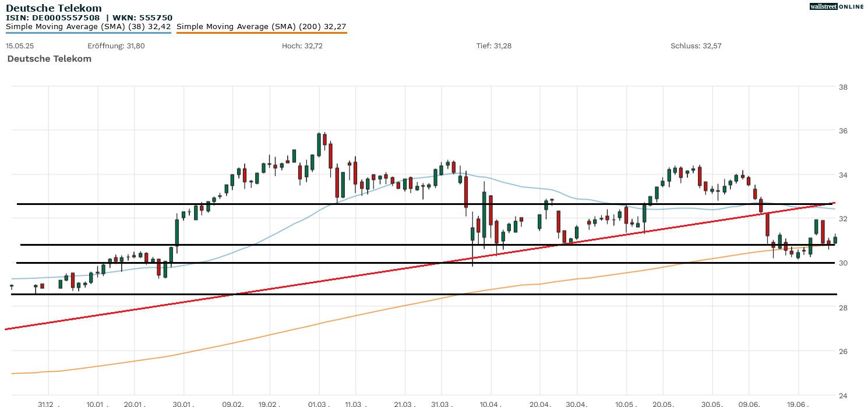Click the x-axis date 11.03.
The height and width of the screenshot is (407, 868).
pyautogui.click(x=356, y=404)
